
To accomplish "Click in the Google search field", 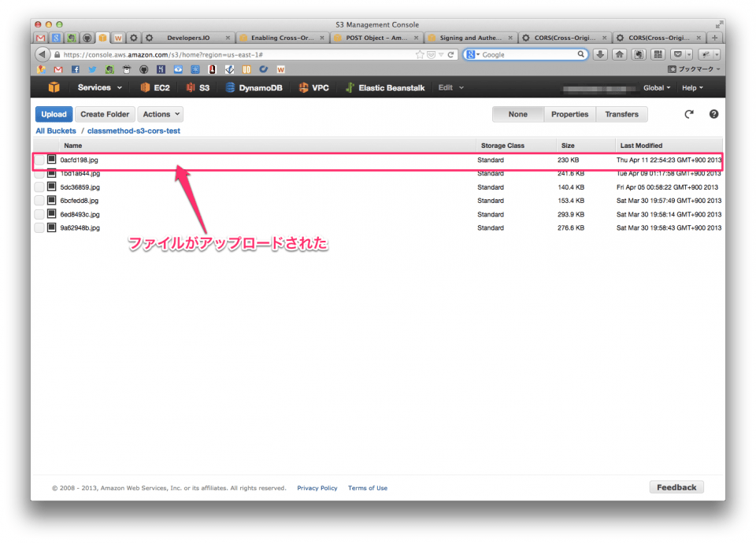I will [528, 54].
